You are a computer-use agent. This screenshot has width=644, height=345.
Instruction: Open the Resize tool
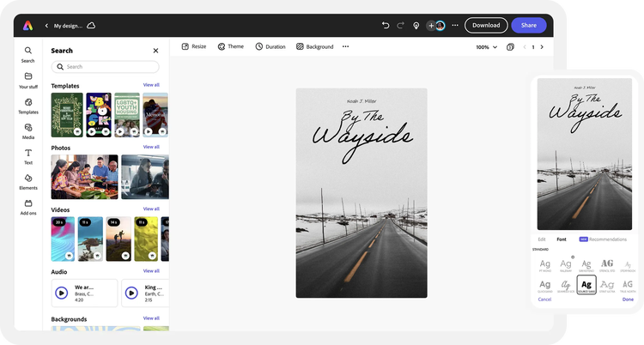click(194, 46)
